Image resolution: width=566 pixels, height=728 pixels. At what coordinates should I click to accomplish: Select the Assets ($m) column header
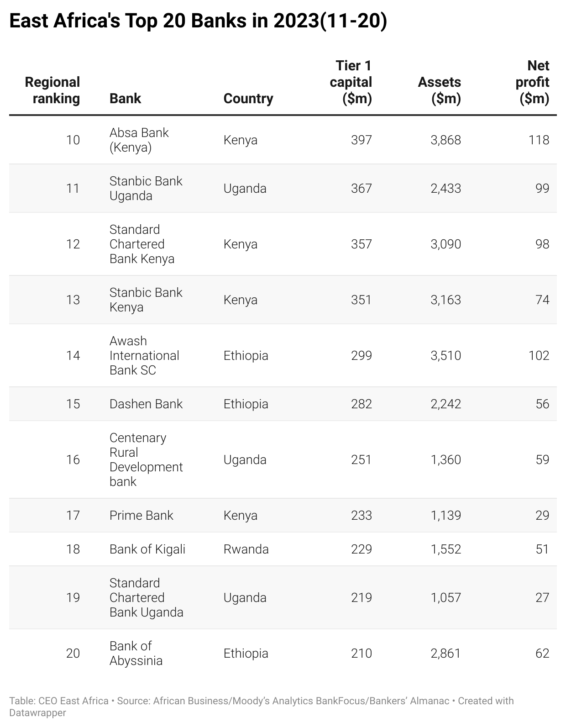[439, 90]
